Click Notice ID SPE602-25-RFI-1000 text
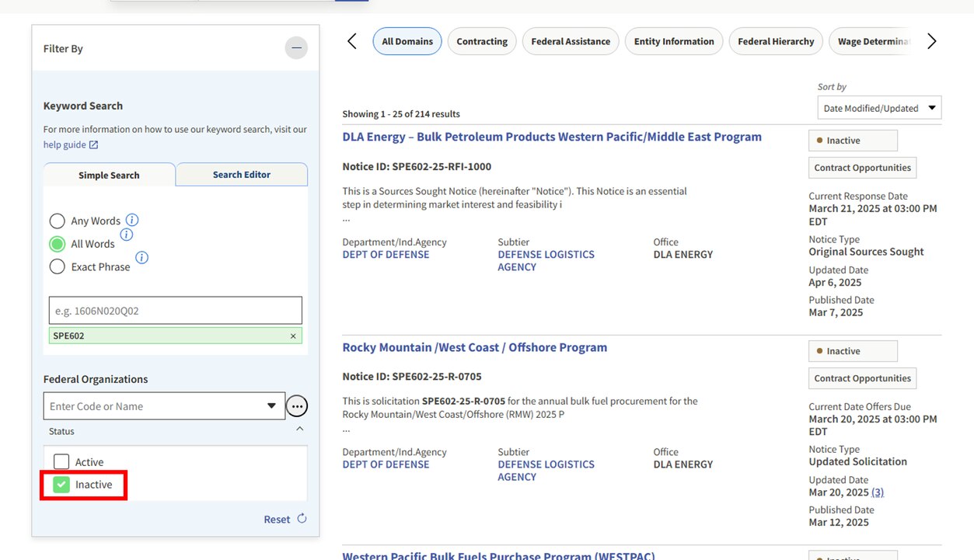Image resolution: width=974 pixels, height=560 pixels. [x=417, y=166]
